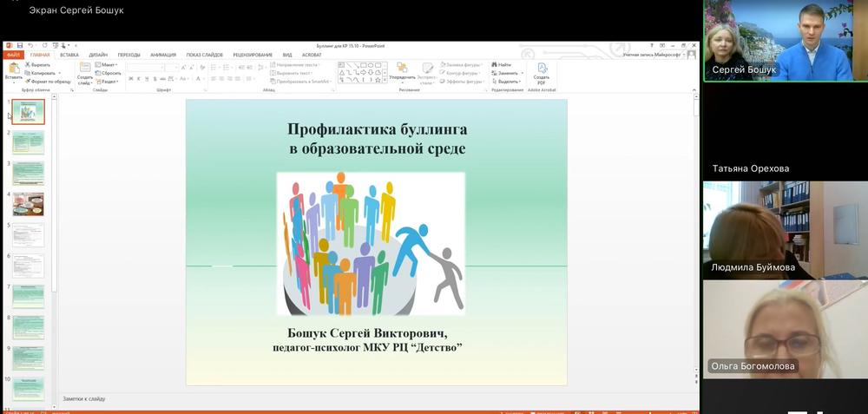868x414 pixels.
Task: Expand the Раздел (Section) dropdown
Action: (x=108, y=82)
